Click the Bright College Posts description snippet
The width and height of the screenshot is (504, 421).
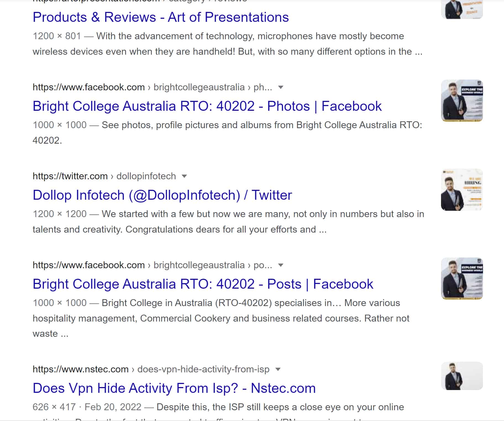221,318
